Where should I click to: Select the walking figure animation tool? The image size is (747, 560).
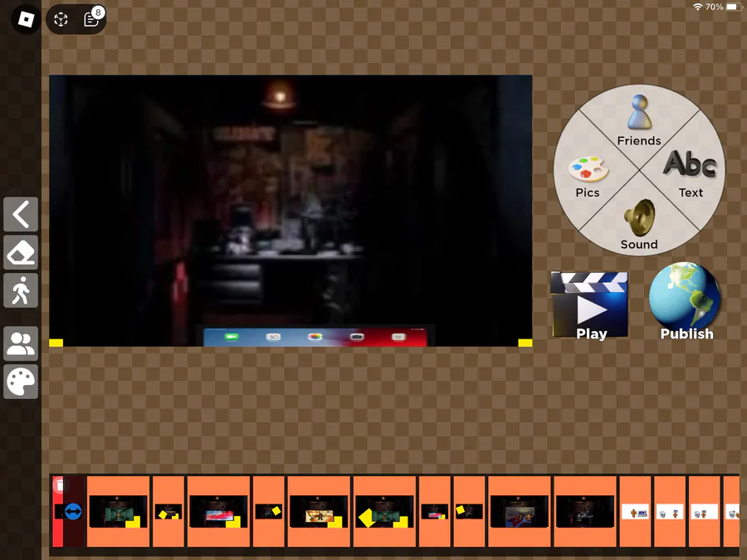point(21,290)
